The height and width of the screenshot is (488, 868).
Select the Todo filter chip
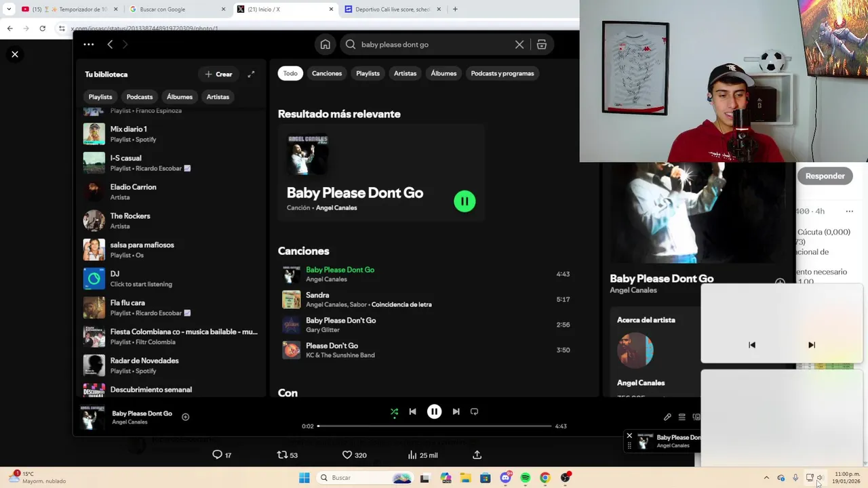coord(290,73)
